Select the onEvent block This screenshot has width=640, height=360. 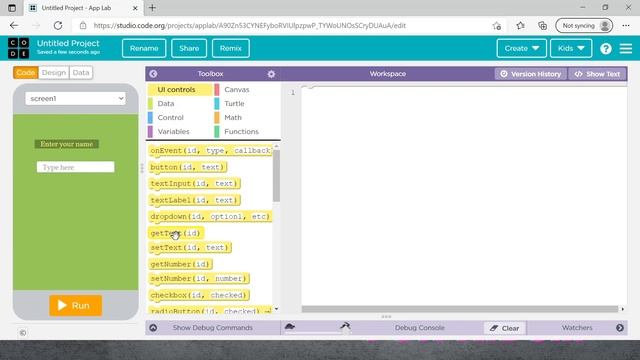[210, 151]
